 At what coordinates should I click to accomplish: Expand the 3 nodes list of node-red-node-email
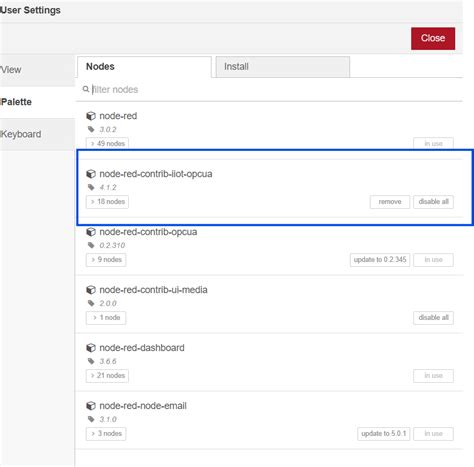tap(106, 434)
